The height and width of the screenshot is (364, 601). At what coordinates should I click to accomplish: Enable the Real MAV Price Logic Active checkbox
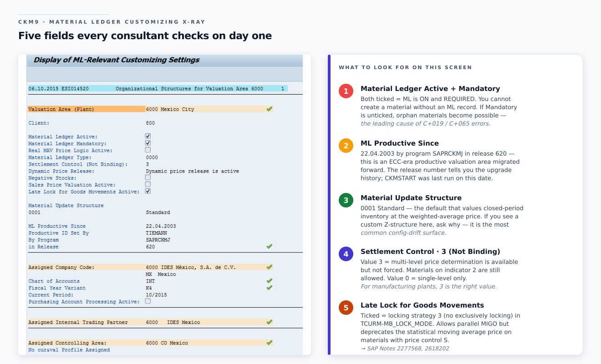click(x=148, y=150)
